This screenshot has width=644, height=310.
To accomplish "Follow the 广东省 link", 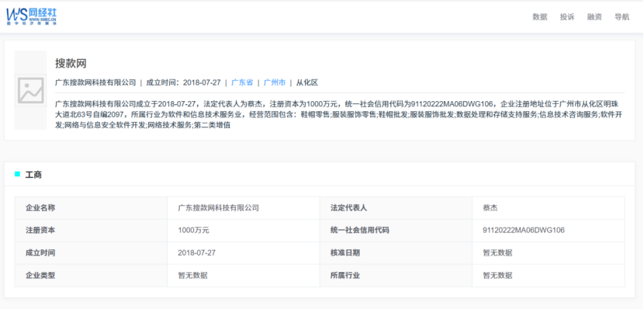I will click(x=242, y=82).
